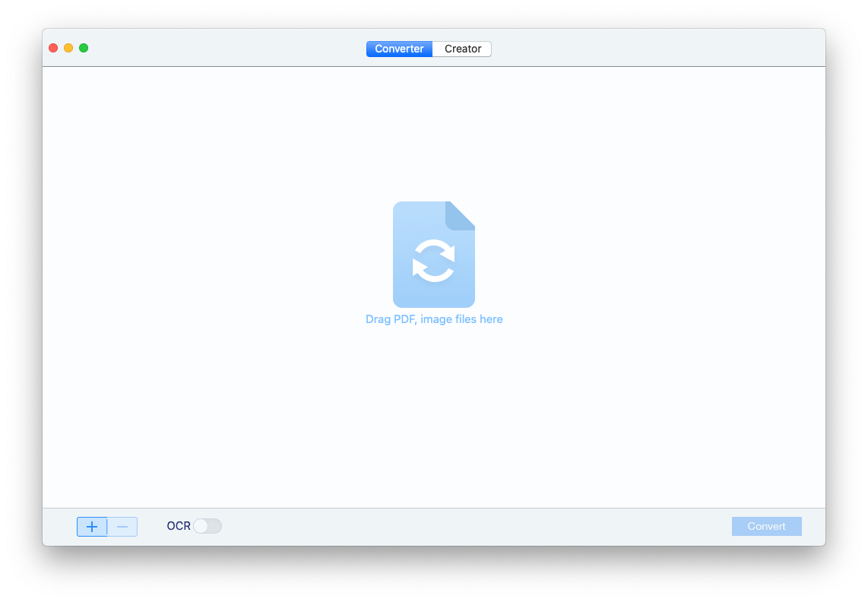Viewport: 868px width, 602px height.
Task: Click the minus button to remove files
Action: click(122, 527)
